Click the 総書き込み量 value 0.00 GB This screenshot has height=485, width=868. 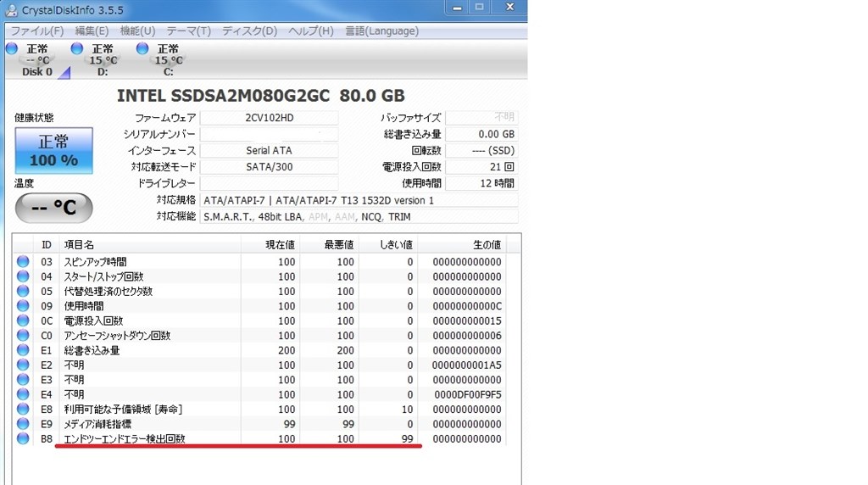click(481, 135)
